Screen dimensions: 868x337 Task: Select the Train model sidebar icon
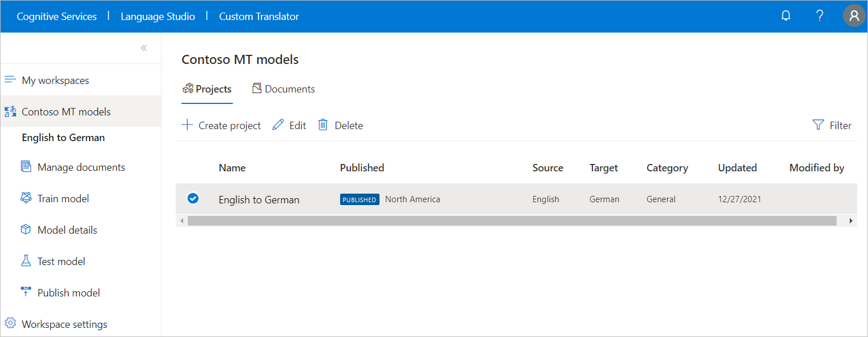26,197
